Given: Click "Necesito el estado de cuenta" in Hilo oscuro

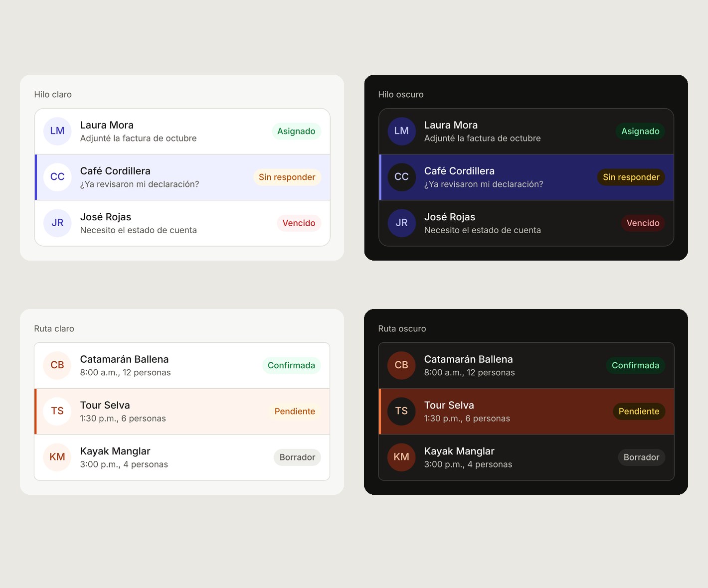Looking at the screenshot, I should tap(482, 230).
